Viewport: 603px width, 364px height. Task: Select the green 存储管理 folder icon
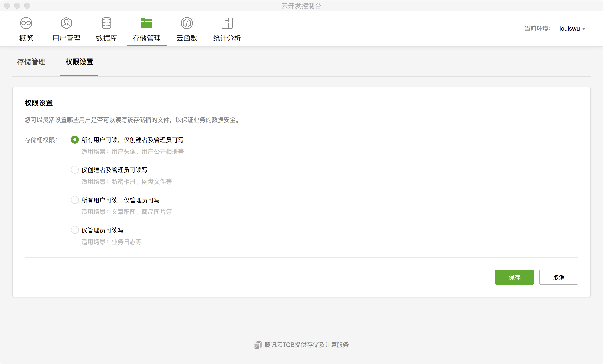pos(147,23)
